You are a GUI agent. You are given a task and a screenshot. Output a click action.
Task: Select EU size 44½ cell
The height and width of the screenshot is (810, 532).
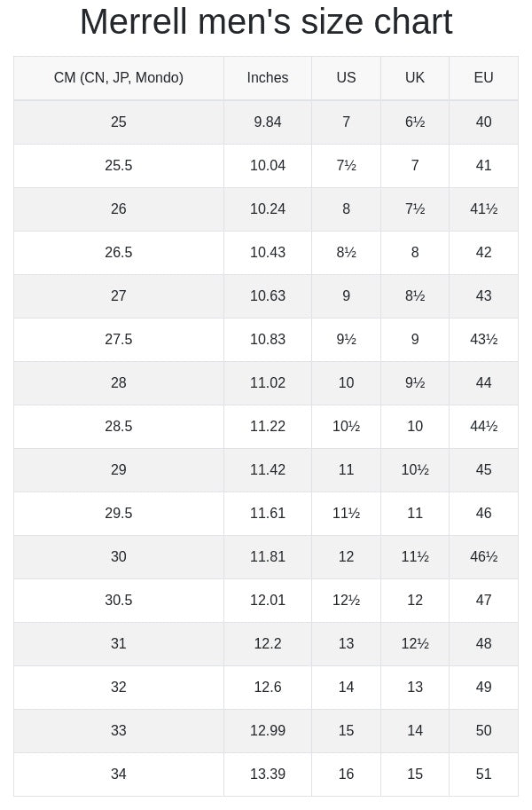[x=483, y=426]
